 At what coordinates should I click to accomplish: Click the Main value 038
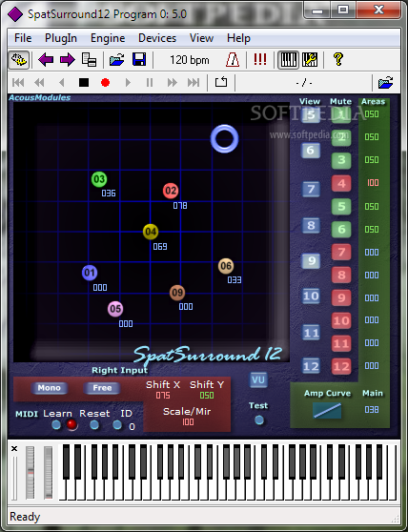(x=372, y=410)
